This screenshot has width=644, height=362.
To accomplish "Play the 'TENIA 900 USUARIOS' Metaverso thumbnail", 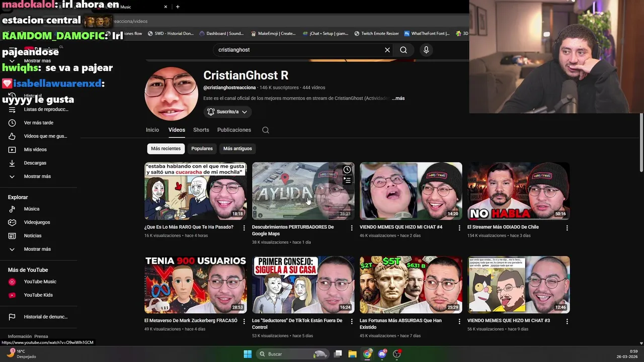I will 196,285.
